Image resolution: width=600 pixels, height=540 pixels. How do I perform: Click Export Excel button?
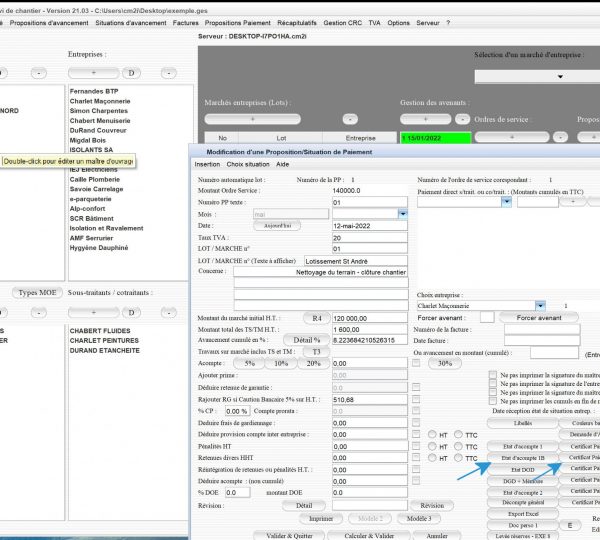click(x=523, y=514)
